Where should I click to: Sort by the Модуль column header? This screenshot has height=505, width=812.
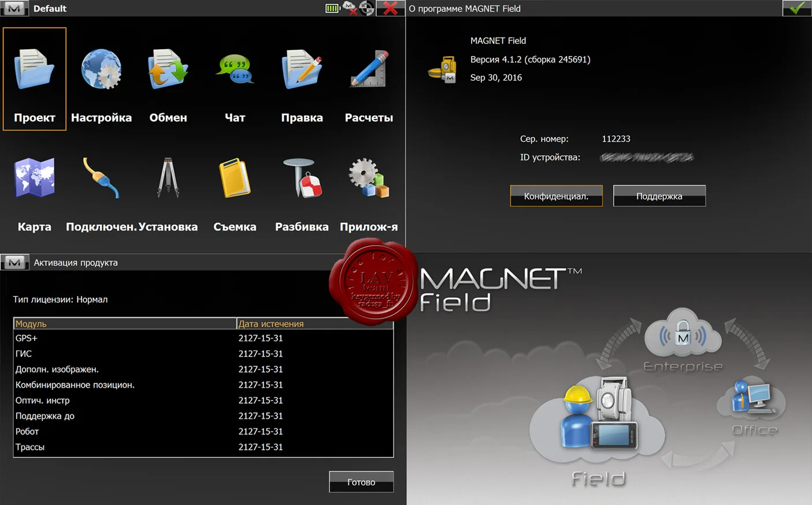click(124, 324)
